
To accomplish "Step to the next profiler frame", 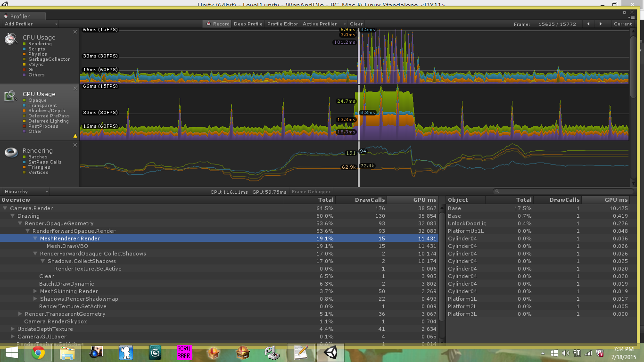I will click(x=601, y=24).
